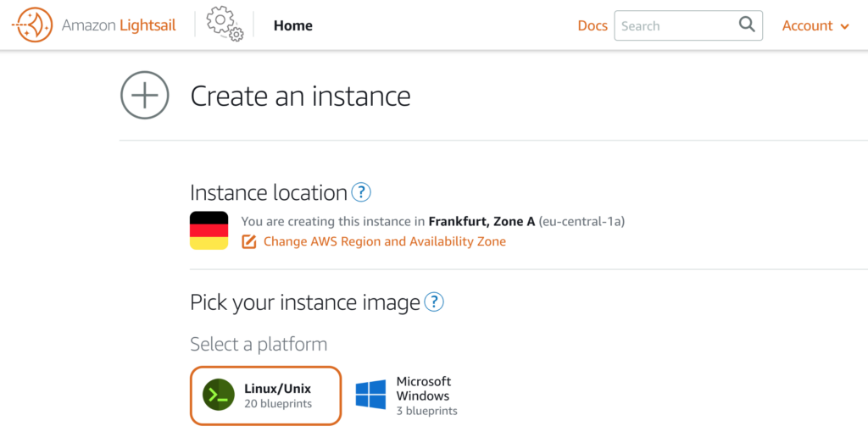
Task: Open the Docs link
Action: click(x=593, y=25)
